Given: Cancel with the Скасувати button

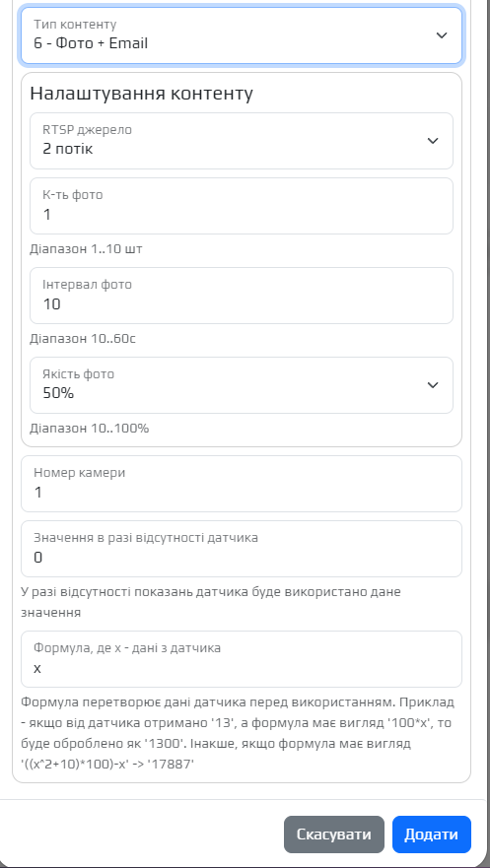Looking at the screenshot, I should pos(334,835).
